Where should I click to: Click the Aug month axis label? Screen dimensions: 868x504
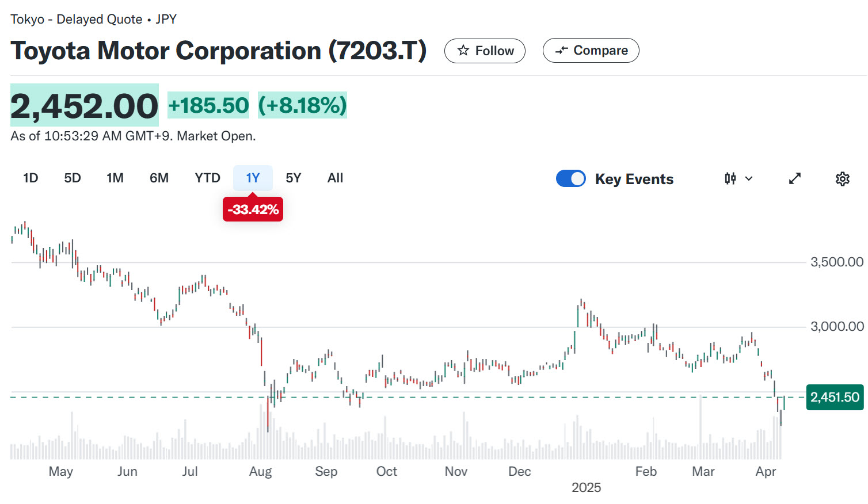pos(260,472)
